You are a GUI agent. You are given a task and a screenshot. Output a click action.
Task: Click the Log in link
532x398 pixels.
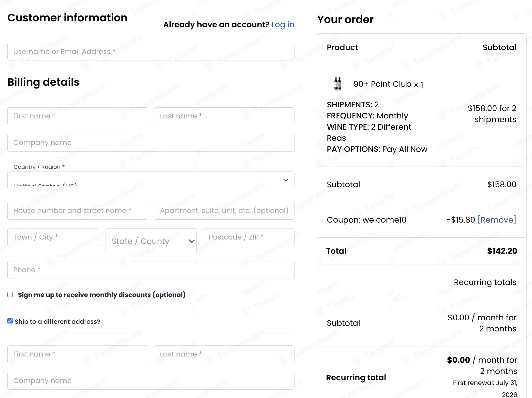(283, 25)
